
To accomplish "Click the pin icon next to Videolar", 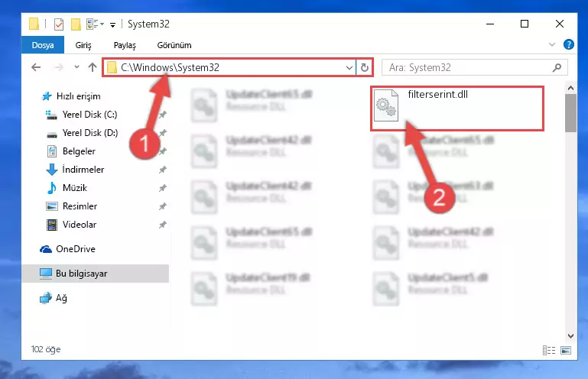I will tap(162, 225).
